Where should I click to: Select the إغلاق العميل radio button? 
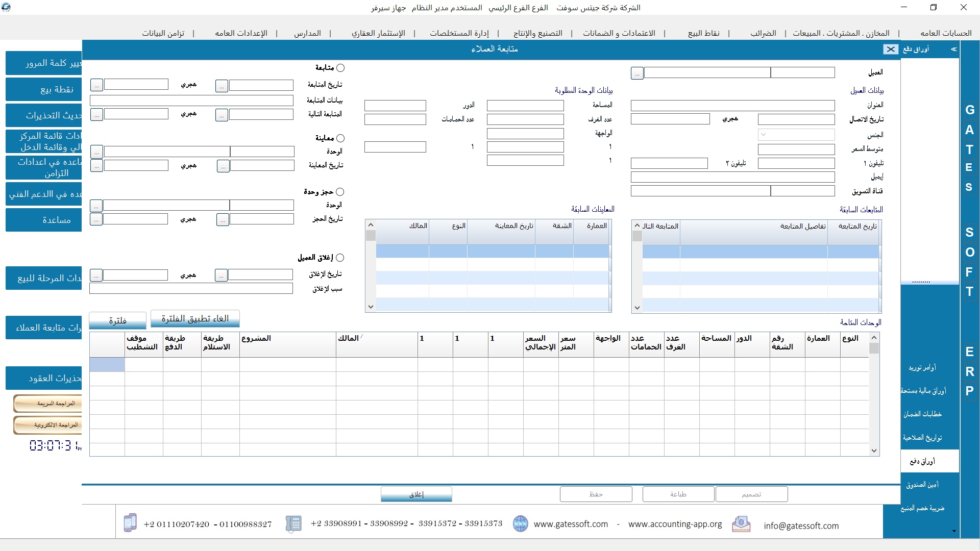340,258
